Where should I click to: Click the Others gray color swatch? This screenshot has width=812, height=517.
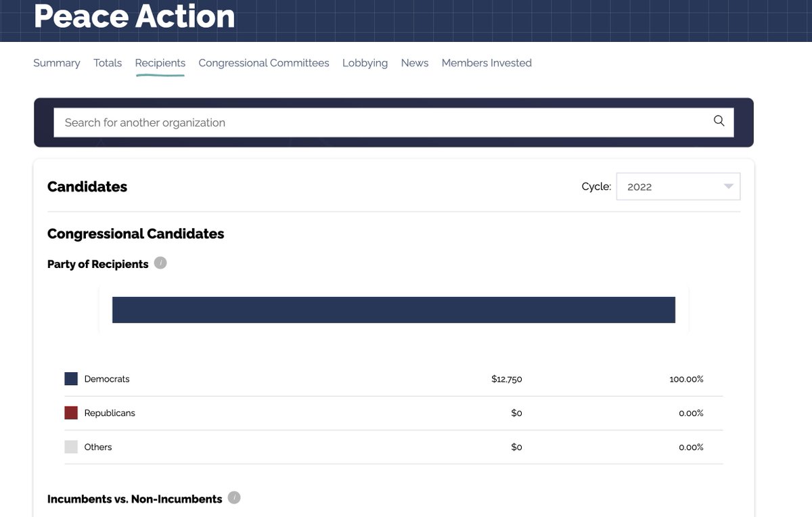(71, 447)
